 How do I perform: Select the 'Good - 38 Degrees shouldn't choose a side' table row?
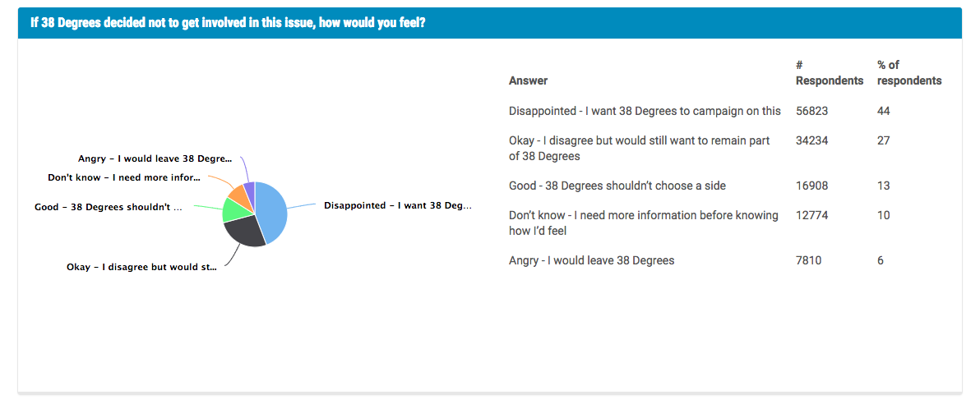(617, 186)
